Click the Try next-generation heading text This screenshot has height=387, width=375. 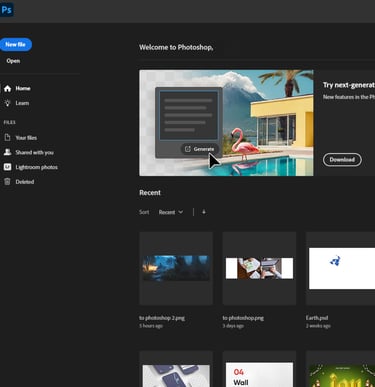point(349,85)
